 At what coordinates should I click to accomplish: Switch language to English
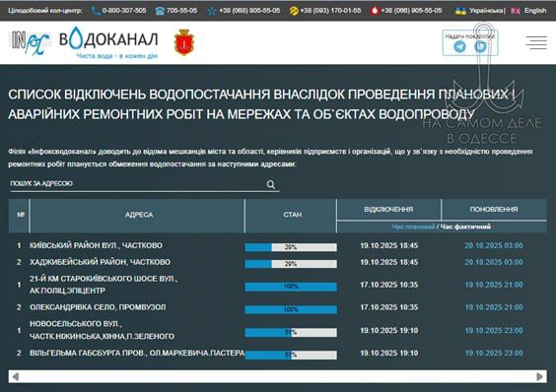tap(535, 11)
